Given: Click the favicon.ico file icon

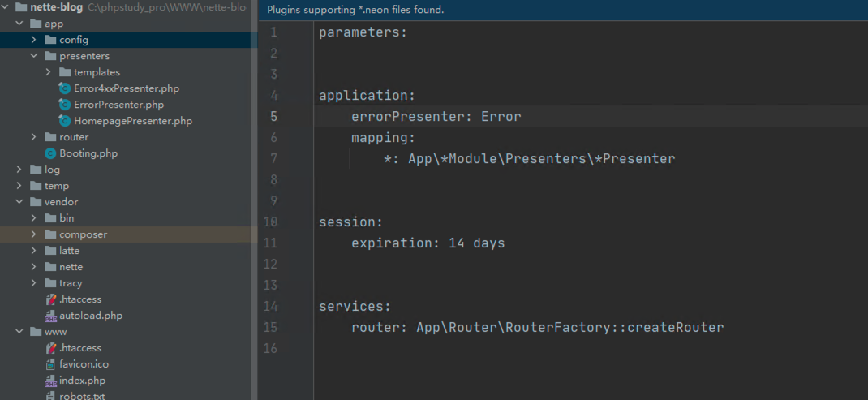Looking at the screenshot, I should point(50,364).
